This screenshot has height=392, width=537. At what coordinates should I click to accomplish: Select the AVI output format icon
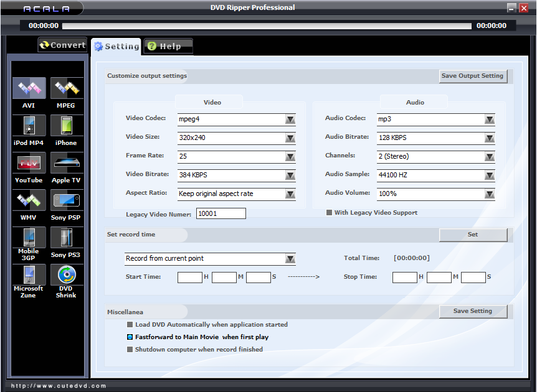click(29, 89)
